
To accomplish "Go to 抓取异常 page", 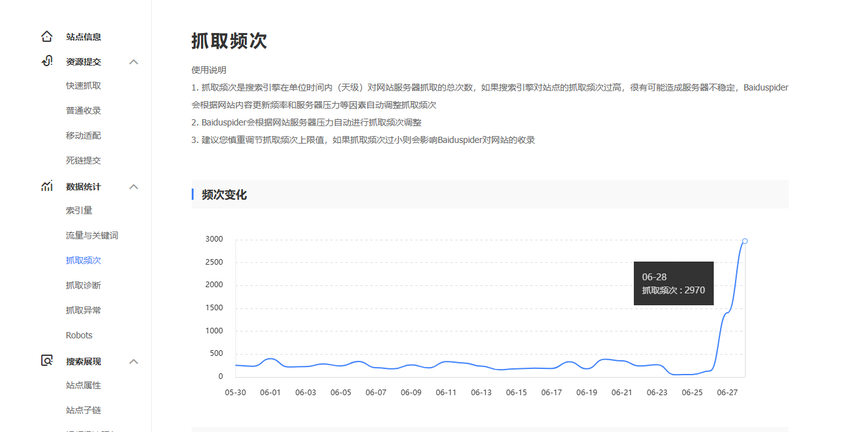I will click(84, 310).
